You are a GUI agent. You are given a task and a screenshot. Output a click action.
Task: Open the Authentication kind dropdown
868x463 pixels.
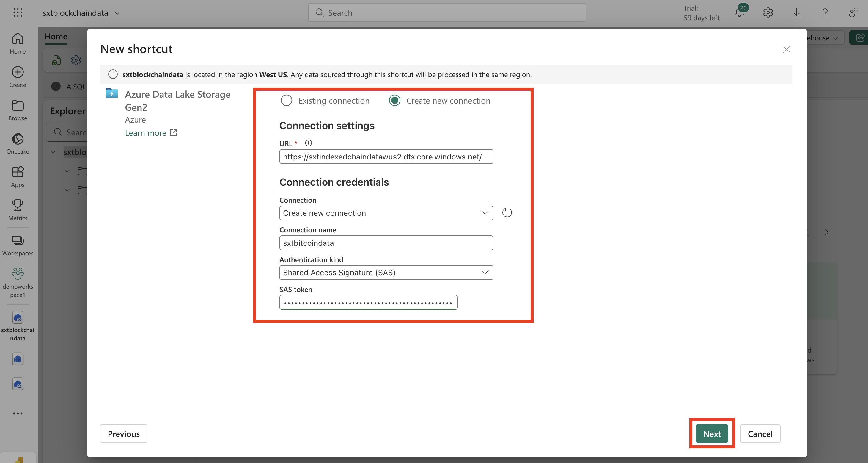click(x=386, y=273)
